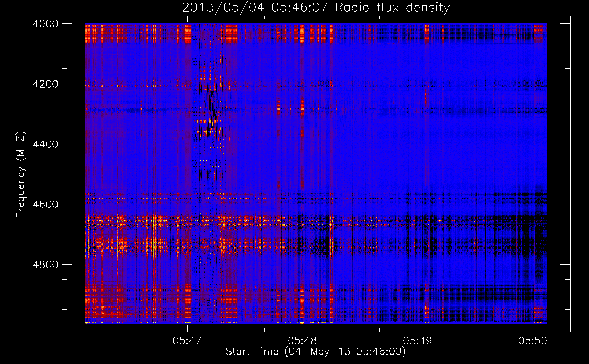Click the 'Frequency (MHZ)' axis title

21,175
